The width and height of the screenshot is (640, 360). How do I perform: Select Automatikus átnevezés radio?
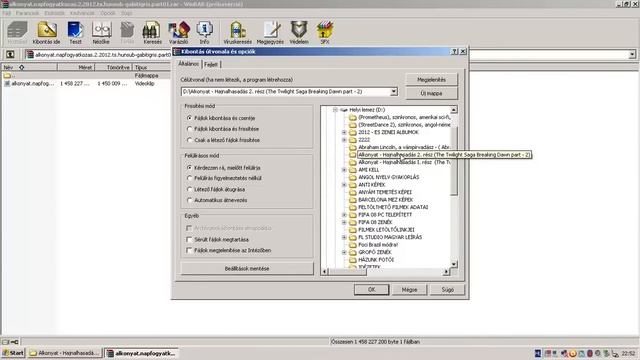click(x=189, y=200)
